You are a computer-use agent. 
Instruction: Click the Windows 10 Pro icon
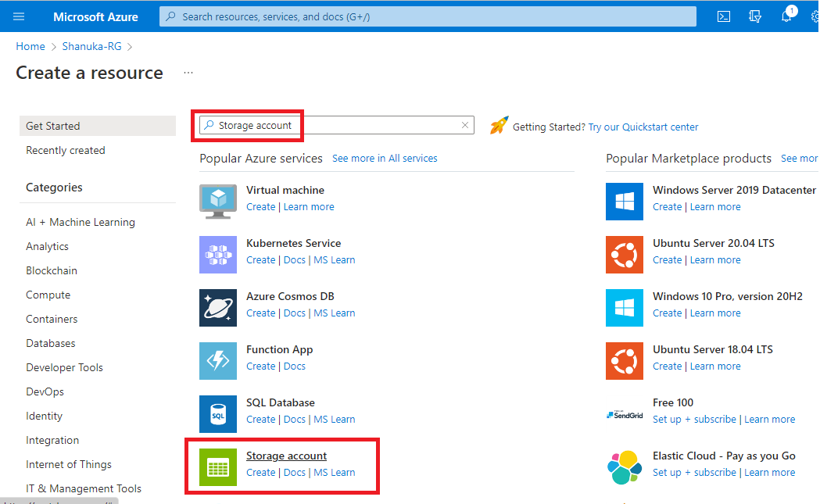coord(625,308)
